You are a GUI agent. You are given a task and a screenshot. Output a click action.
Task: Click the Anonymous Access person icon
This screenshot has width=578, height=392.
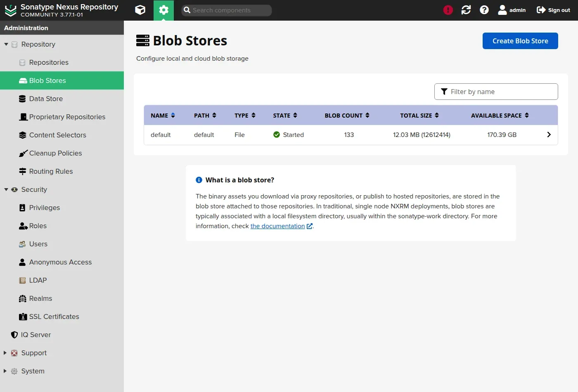tap(22, 262)
